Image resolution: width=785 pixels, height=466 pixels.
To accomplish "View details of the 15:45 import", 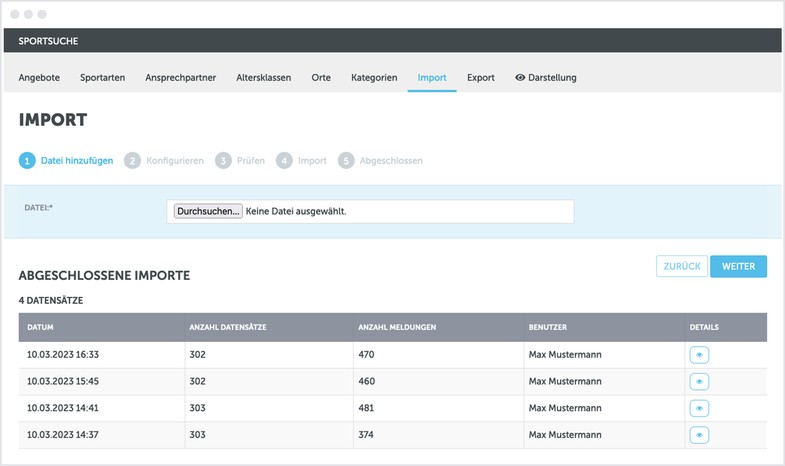I will pos(699,381).
